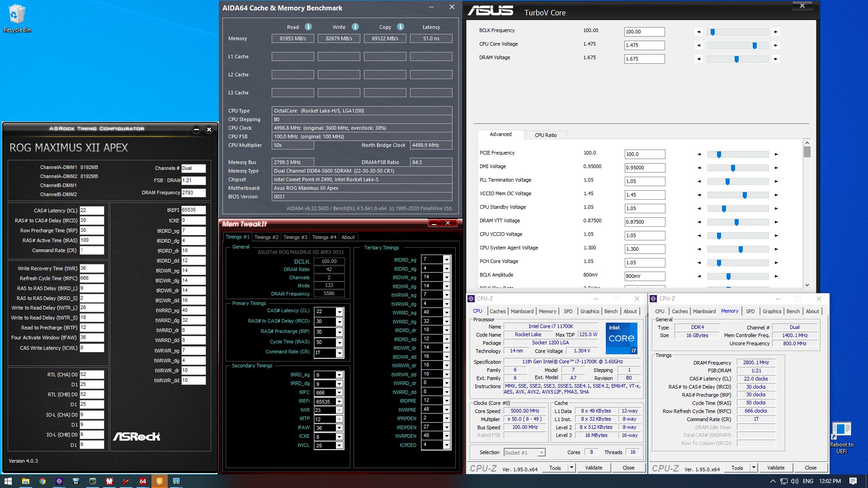Open Caches tab in left CPU-Z window
Image resolution: width=868 pixels, height=488 pixels.
click(498, 311)
